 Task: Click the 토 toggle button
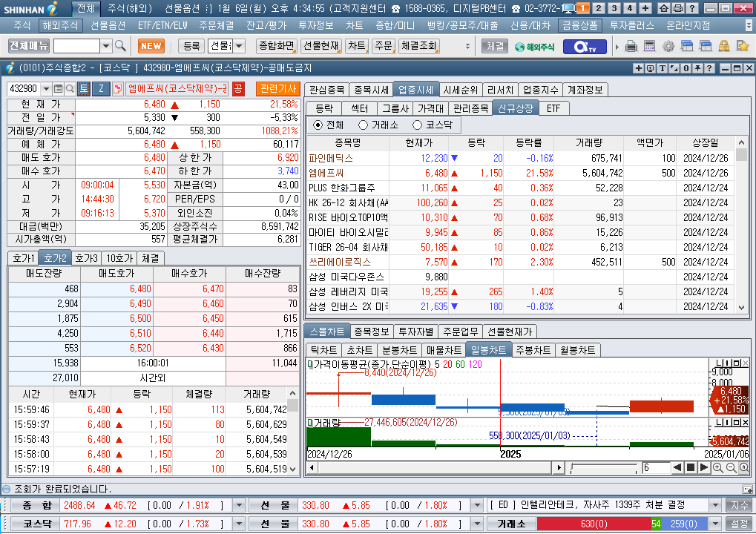click(84, 89)
